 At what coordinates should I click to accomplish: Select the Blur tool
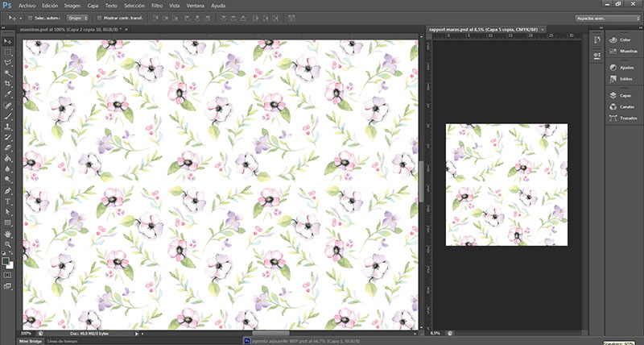7,169
